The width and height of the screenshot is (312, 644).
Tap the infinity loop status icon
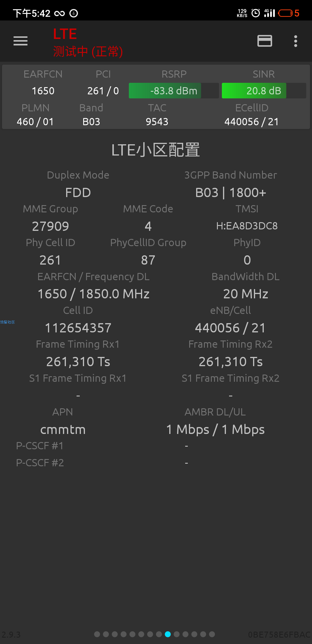pos(60,13)
